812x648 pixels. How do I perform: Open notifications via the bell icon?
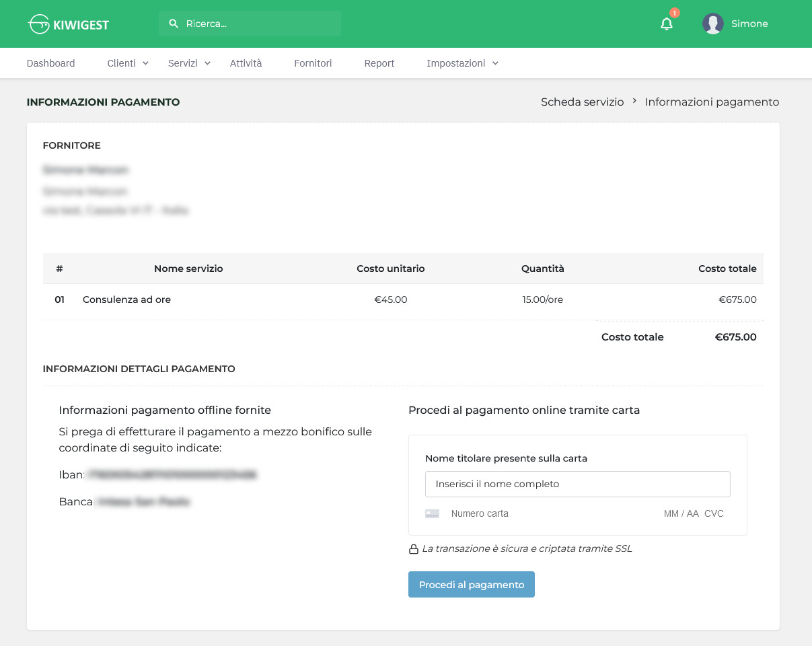coord(666,24)
